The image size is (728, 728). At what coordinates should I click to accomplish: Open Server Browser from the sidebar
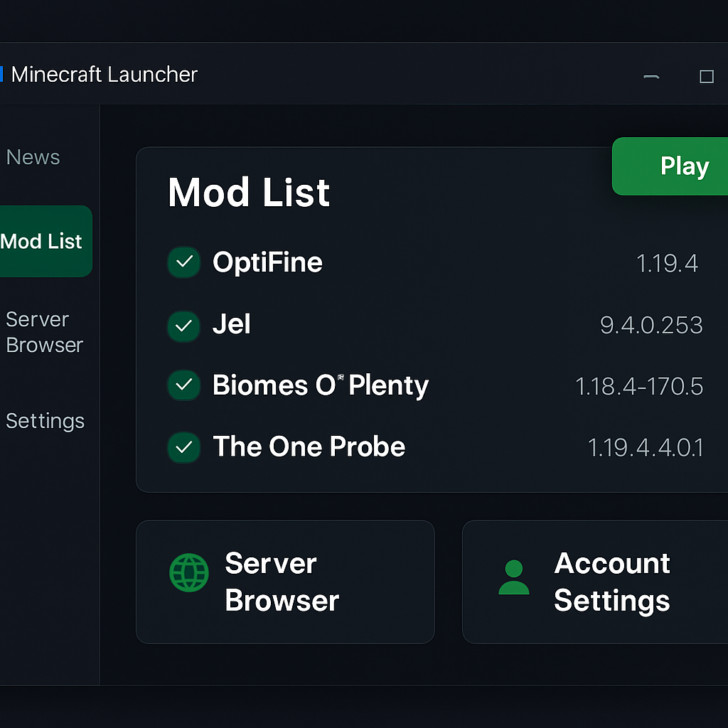(45, 332)
